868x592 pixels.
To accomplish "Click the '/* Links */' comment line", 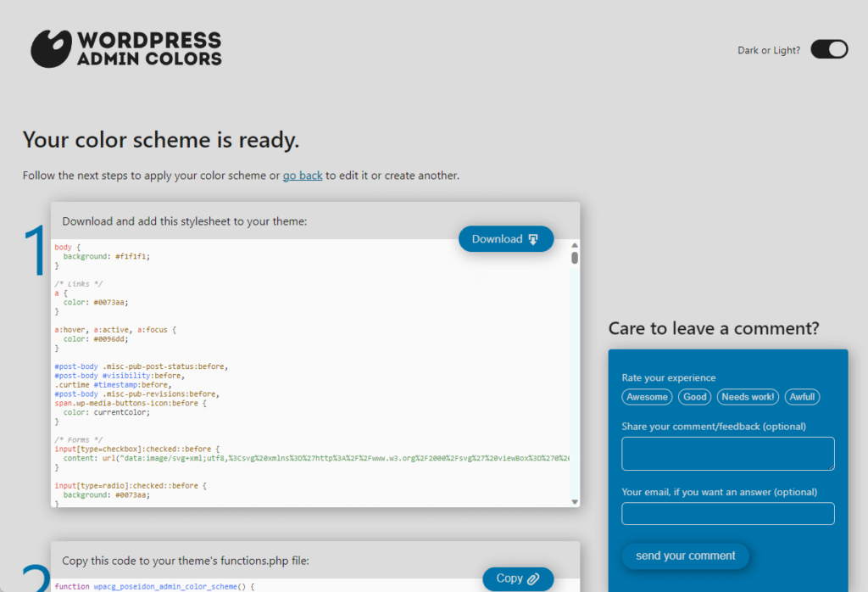I will click(79, 284).
